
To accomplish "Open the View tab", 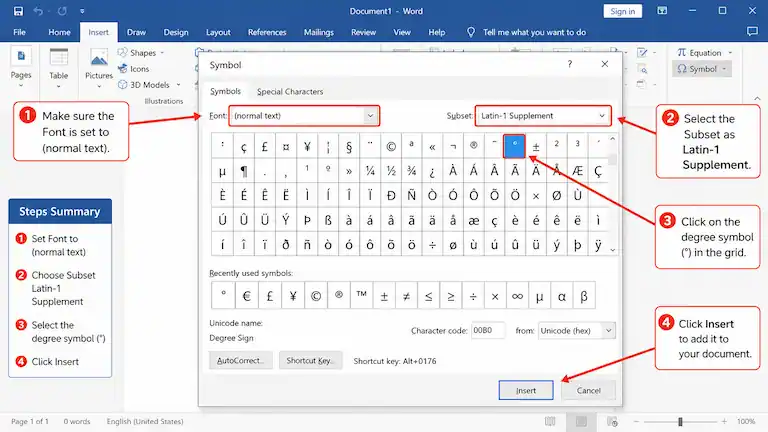I will coord(402,32).
